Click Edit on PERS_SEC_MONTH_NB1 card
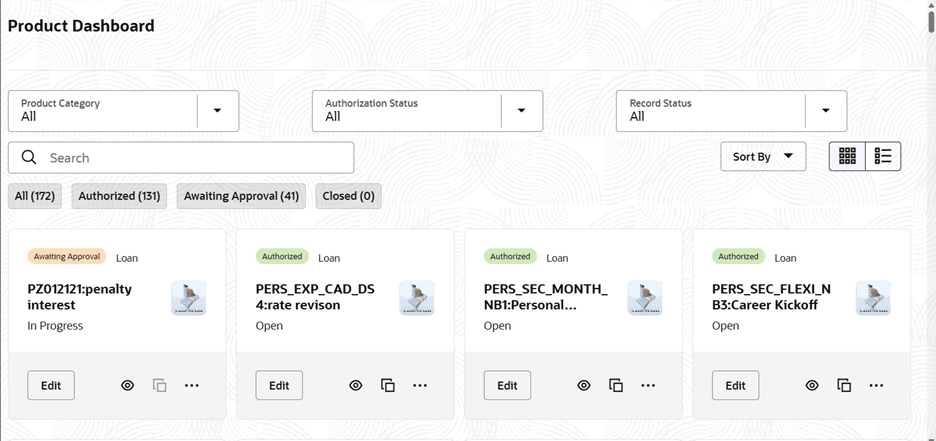936x441 pixels. [507, 385]
